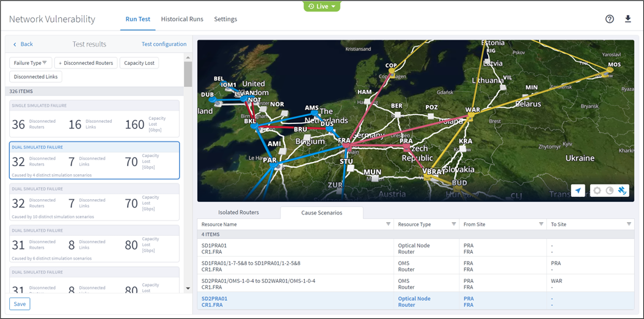Select the MIN node on map
This screenshot has width=644, height=319.
point(525,97)
